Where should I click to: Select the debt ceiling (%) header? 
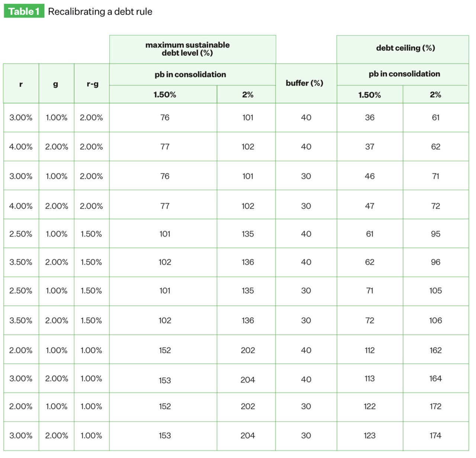pos(405,48)
